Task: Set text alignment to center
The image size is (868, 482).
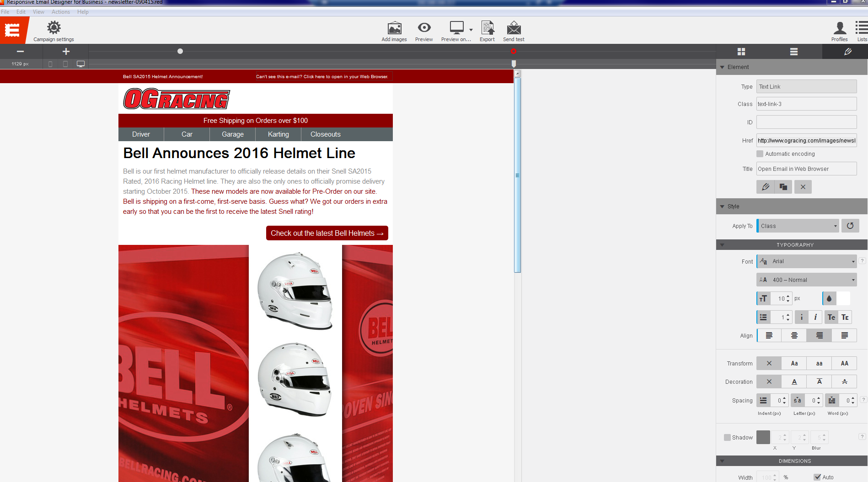Action: 794,336
